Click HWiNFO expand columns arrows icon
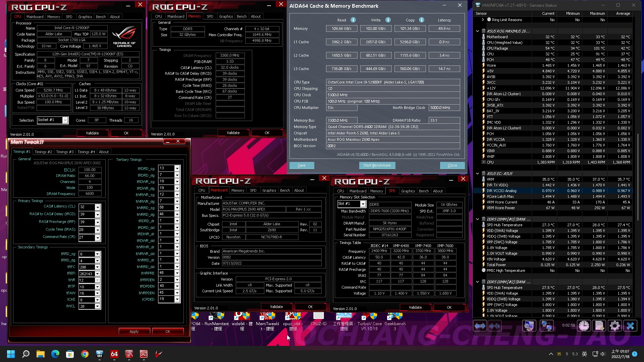 [x=480, y=325]
